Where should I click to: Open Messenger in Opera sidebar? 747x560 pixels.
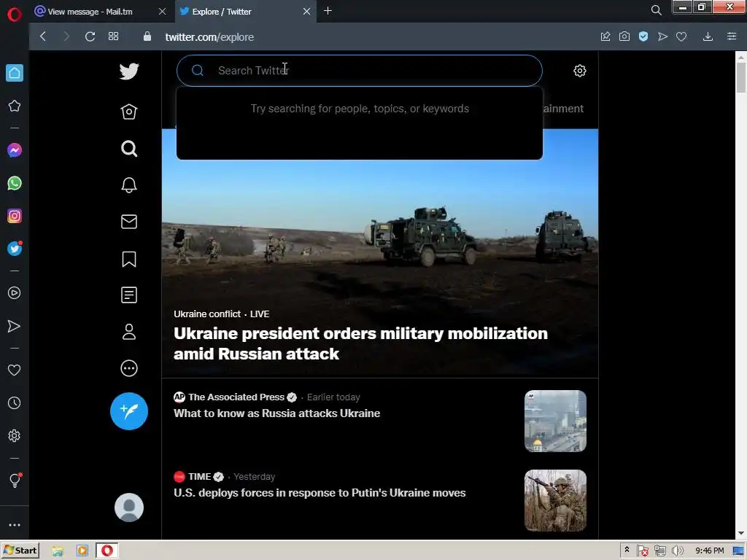15,150
